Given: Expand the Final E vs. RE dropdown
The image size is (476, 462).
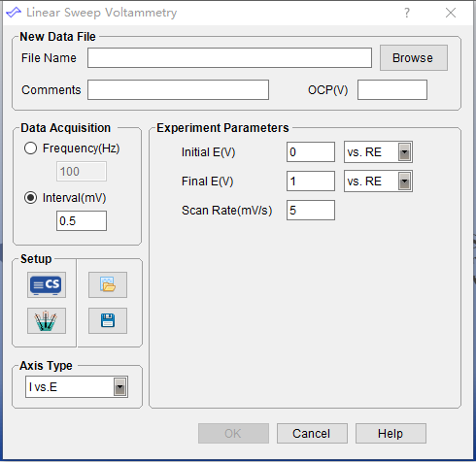Looking at the screenshot, I should pos(404,181).
